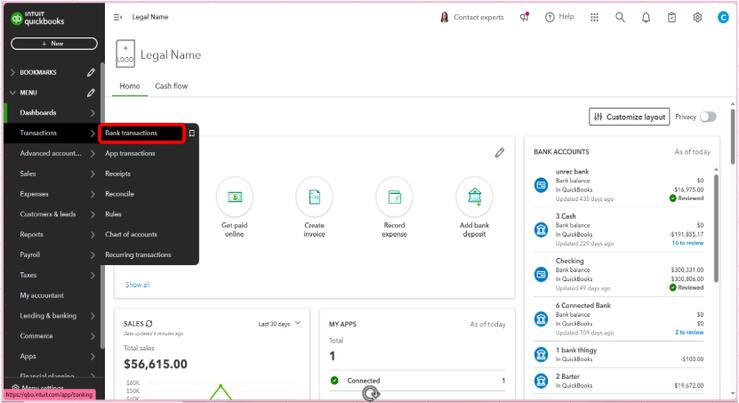
Task: Click the Add bank deposit icon
Action: [474, 196]
